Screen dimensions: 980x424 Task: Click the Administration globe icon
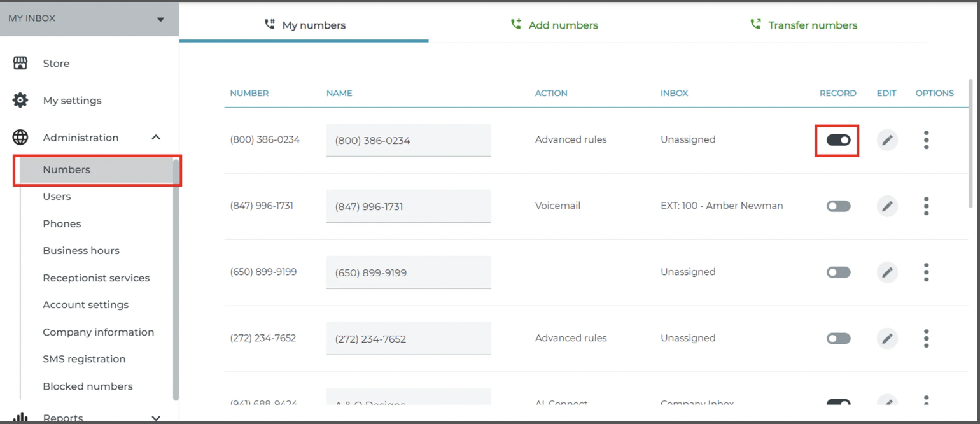[x=20, y=138]
